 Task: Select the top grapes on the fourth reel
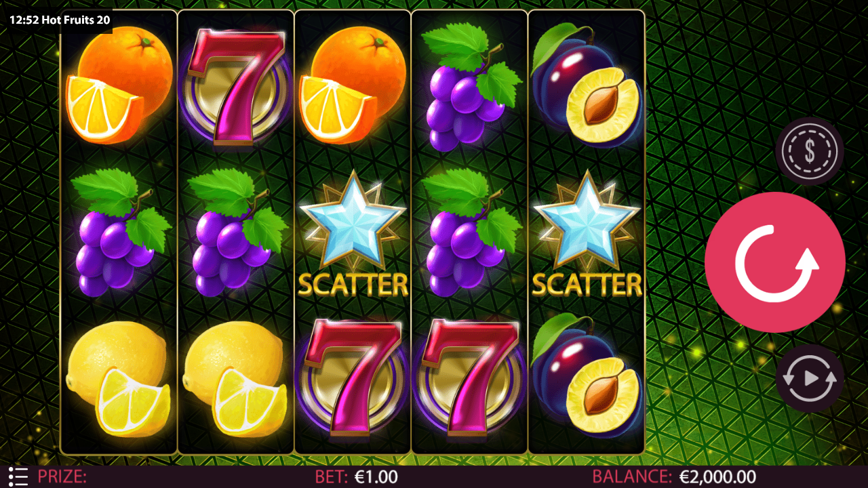[470, 87]
